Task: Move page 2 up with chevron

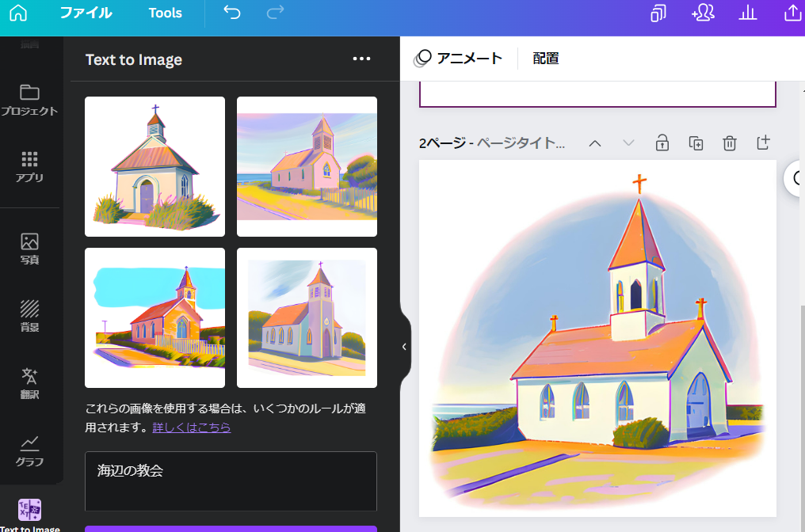Action: click(x=595, y=143)
